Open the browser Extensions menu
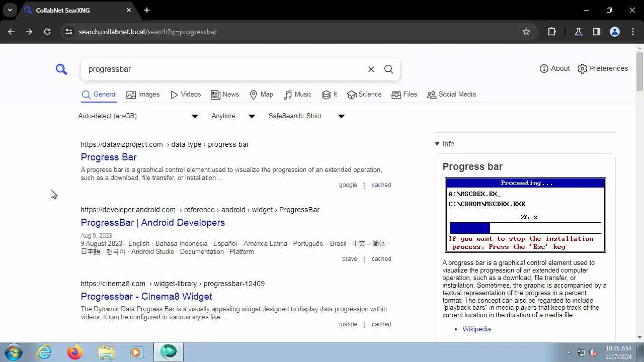644x362 pixels. pyautogui.click(x=551, y=32)
